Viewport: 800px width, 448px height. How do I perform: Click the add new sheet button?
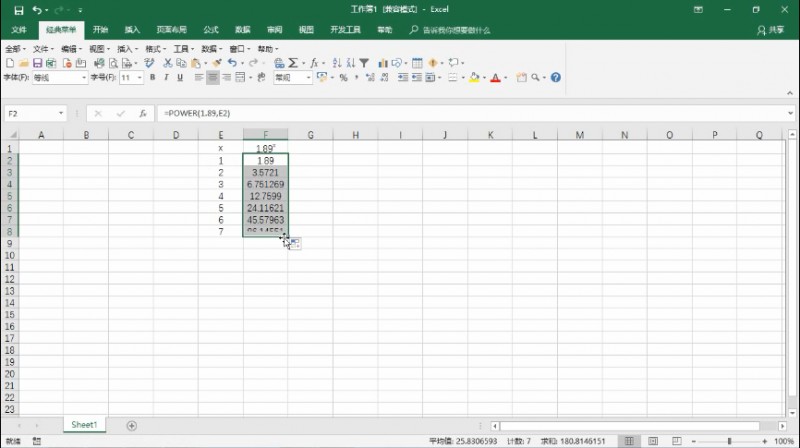pos(132,426)
